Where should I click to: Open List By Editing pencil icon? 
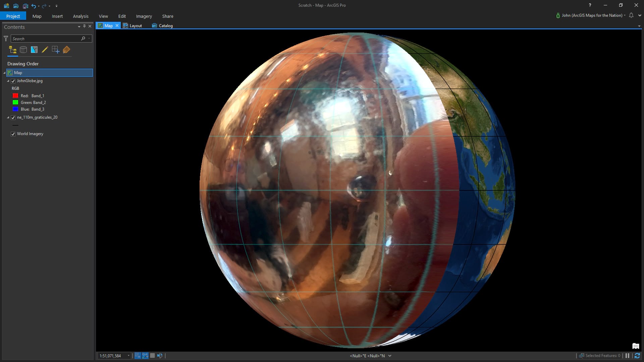45,50
